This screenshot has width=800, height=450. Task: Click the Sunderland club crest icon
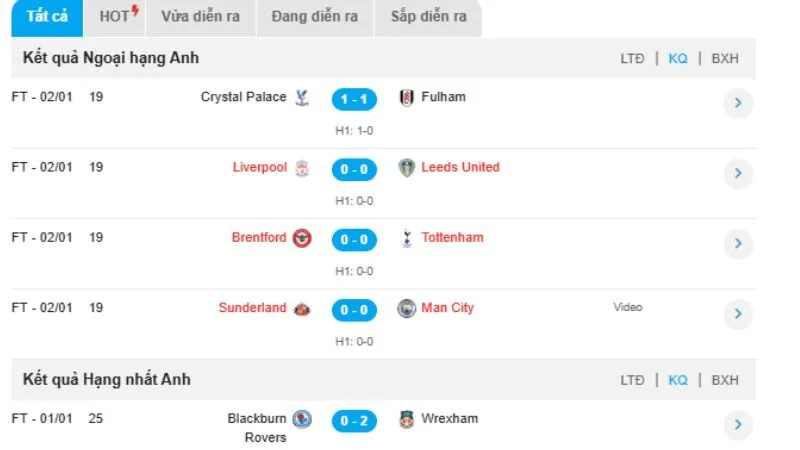pyautogui.click(x=302, y=309)
